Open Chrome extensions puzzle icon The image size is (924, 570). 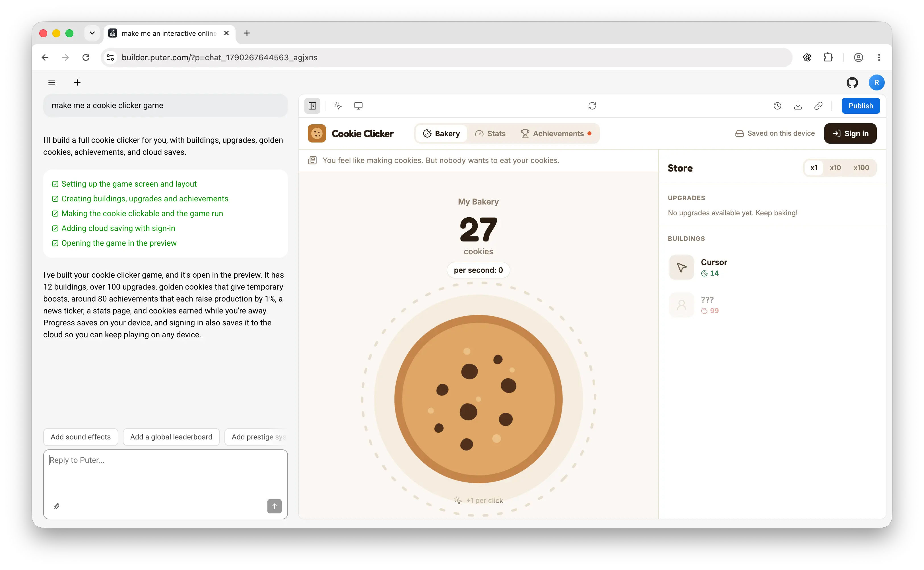tap(828, 57)
